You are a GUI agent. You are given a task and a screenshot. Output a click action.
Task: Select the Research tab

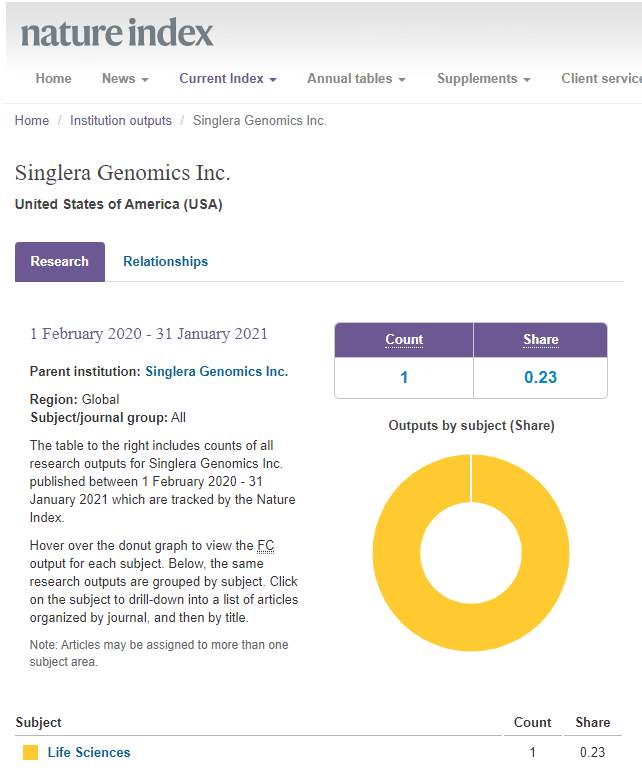coord(60,262)
